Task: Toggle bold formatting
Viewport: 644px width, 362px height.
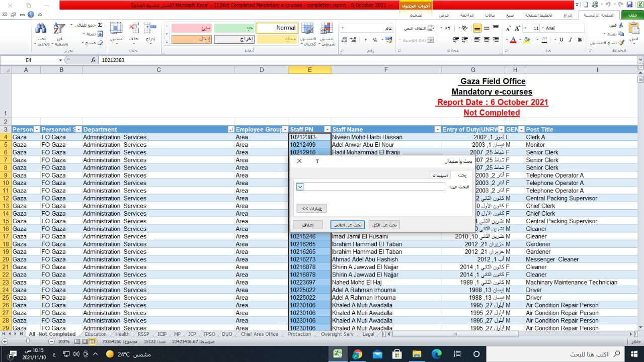Action: coord(580,40)
